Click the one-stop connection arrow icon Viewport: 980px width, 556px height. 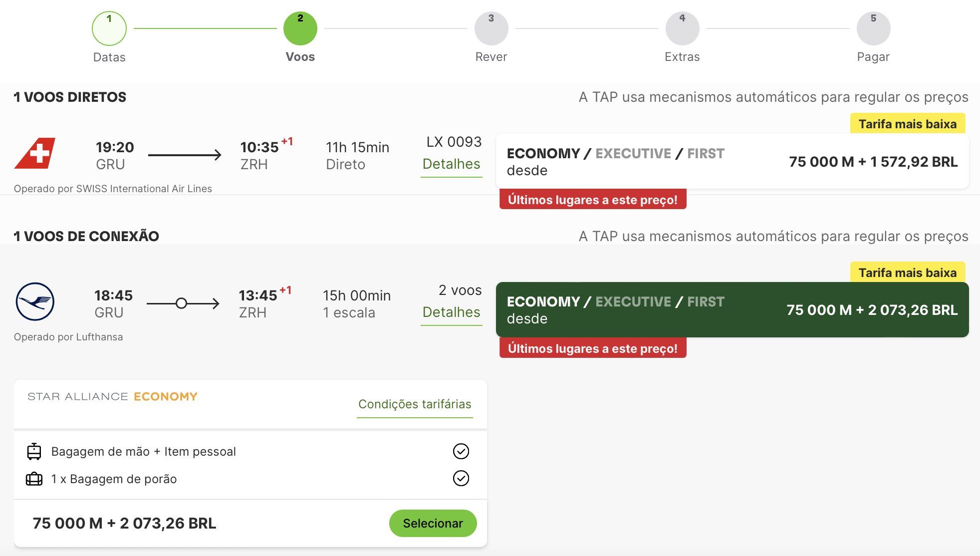[x=183, y=303]
